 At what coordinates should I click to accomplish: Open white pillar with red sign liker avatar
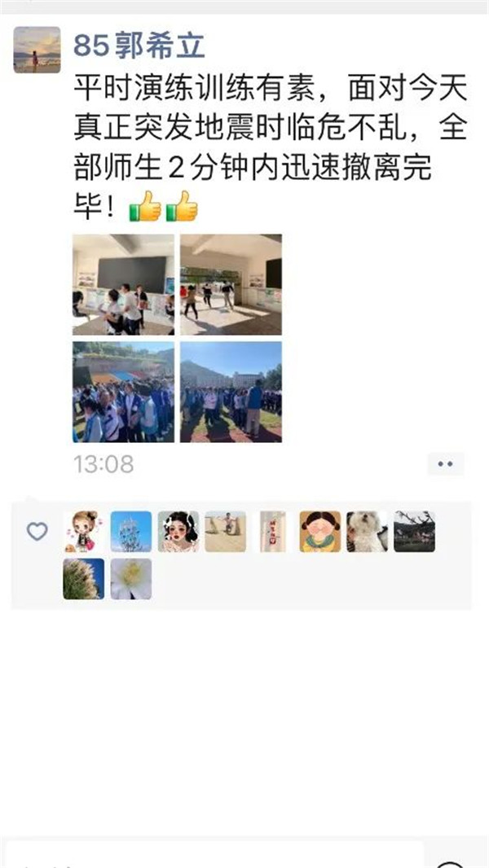pos(273,532)
